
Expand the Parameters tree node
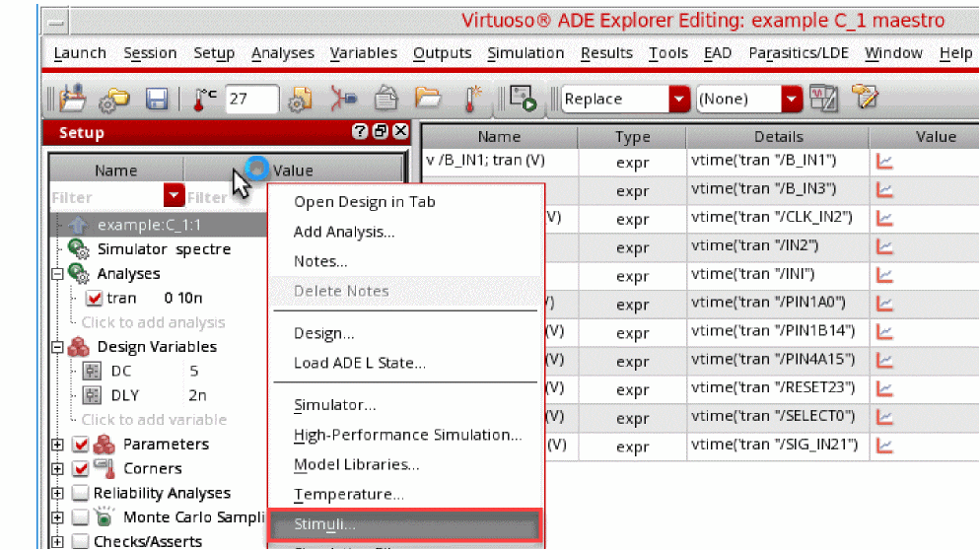coord(57,445)
